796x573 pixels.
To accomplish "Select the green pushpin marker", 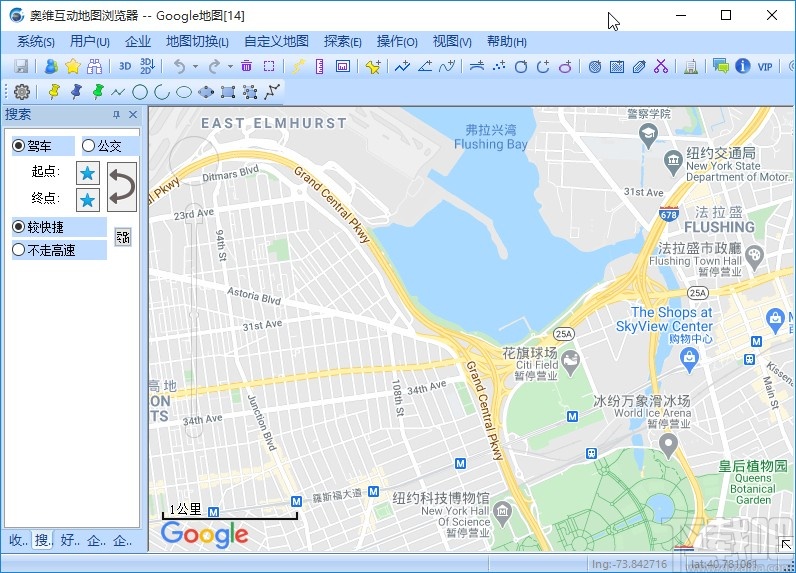I will pyautogui.click(x=98, y=91).
